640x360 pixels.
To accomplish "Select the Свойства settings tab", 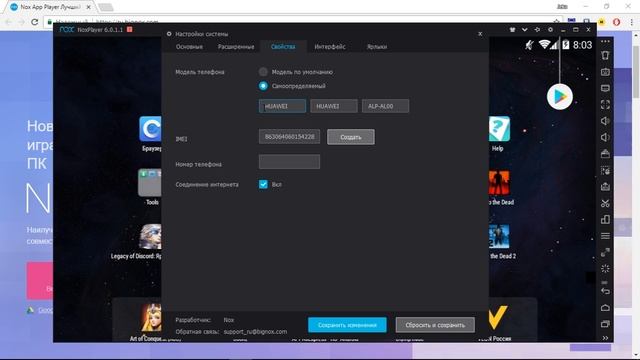I will (283, 47).
